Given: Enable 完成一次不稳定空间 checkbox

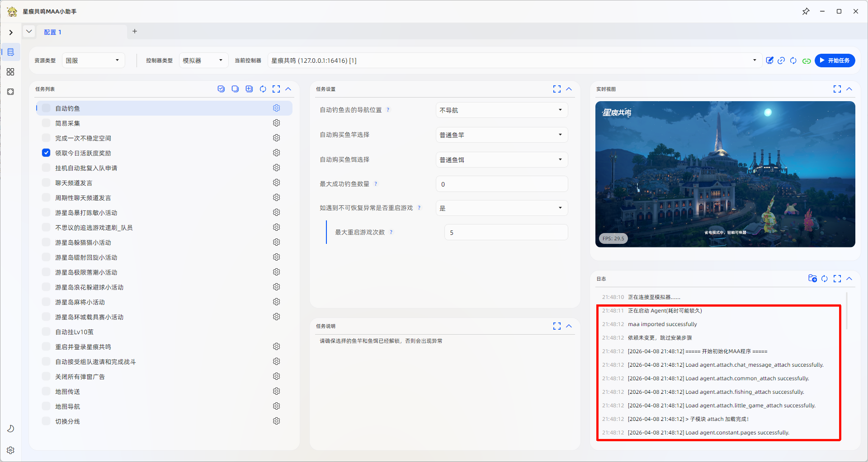Looking at the screenshot, I should coord(46,138).
